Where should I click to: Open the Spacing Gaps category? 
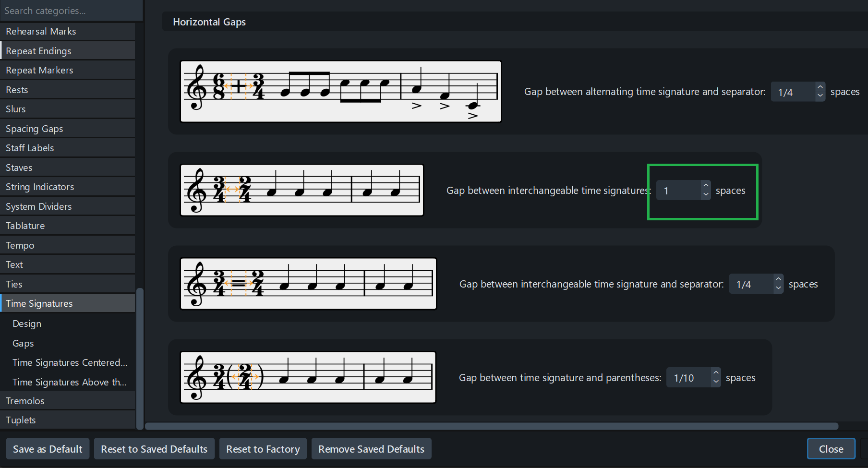(x=35, y=129)
